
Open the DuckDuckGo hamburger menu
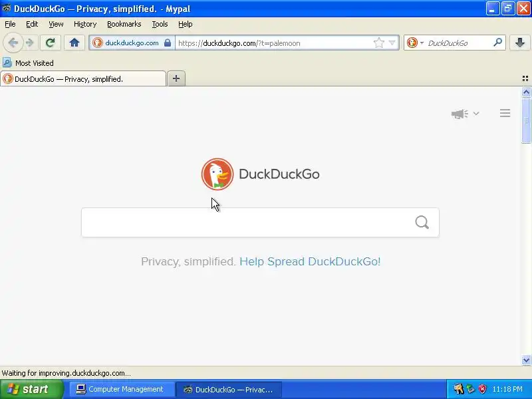(x=505, y=113)
